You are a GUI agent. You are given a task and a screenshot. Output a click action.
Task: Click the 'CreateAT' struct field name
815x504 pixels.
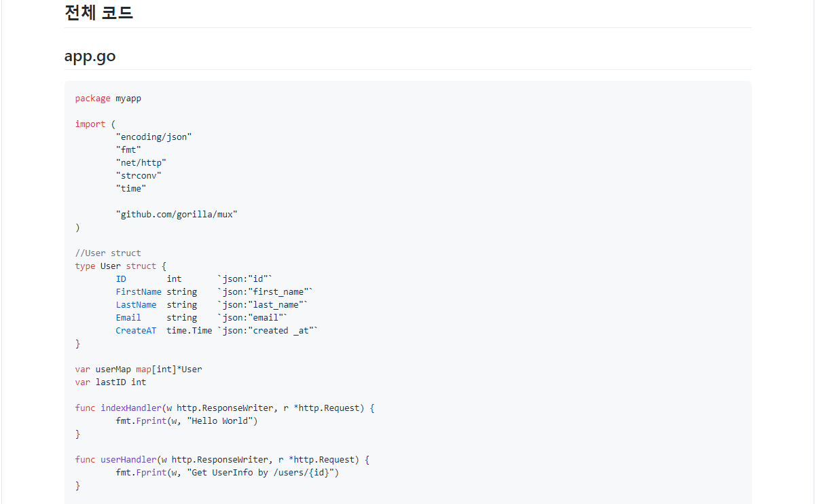pos(136,331)
